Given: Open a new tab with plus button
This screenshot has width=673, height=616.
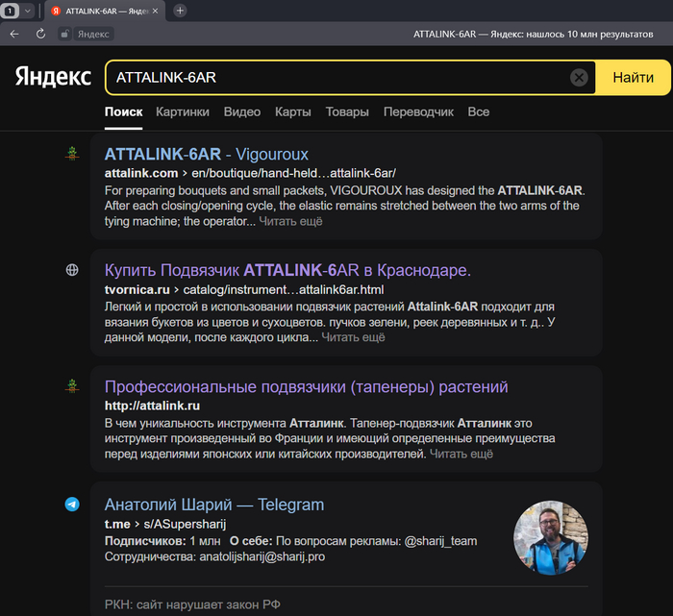Looking at the screenshot, I should pyautogui.click(x=181, y=11).
